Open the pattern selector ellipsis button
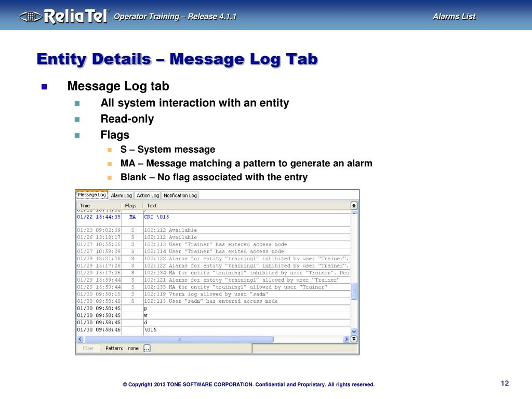Screen dimensions: 532x399 point(147,349)
